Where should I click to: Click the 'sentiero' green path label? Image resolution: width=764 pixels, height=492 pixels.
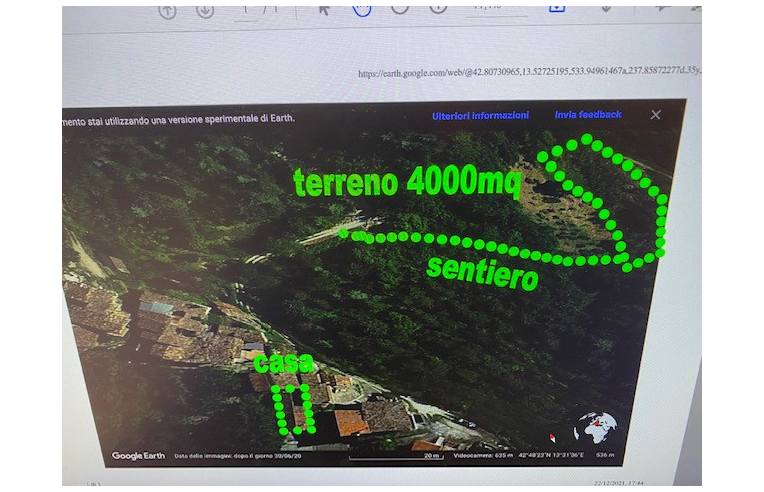(x=482, y=274)
